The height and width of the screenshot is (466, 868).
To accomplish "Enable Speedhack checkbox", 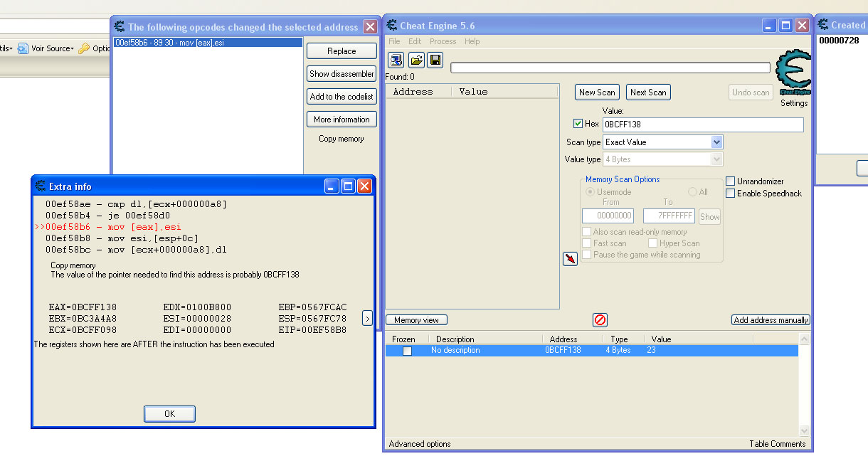I will [730, 194].
